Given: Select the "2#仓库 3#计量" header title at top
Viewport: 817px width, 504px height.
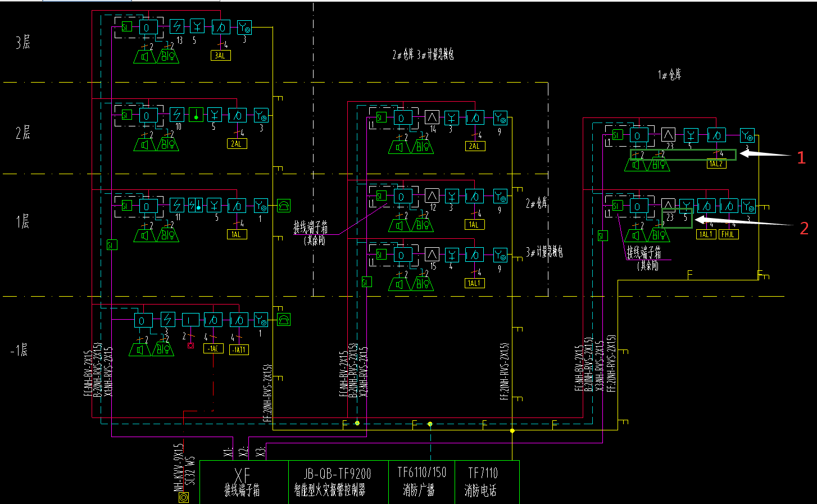Looking at the screenshot, I should pyautogui.click(x=423, y=55).
